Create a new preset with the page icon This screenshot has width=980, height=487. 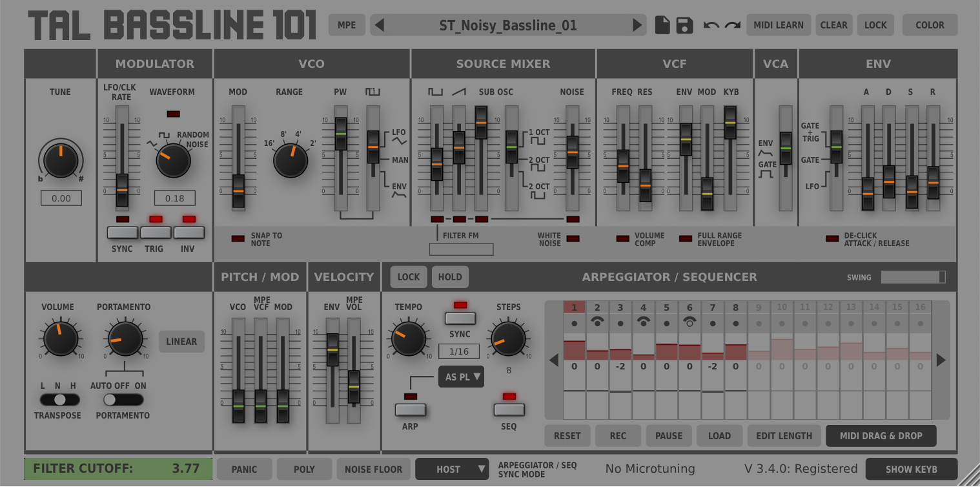[662, 25]
